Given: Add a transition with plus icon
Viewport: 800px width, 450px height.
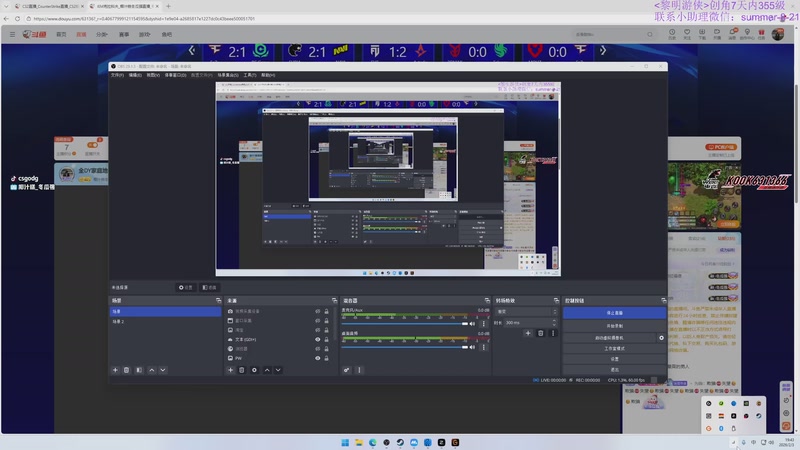Looking at the screenshot, I should [x=528, y=333].
